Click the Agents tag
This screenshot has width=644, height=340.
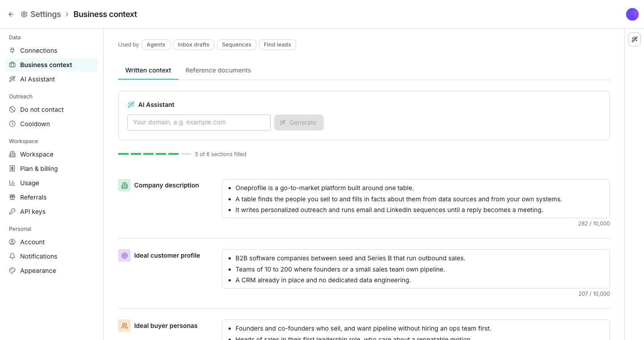click(x=156, y=45)
